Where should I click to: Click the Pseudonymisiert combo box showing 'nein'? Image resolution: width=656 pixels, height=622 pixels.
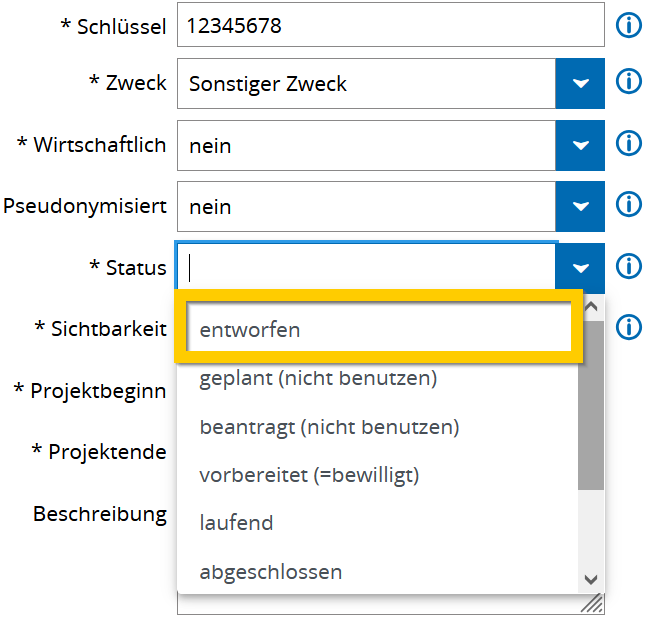[x=366, y=206]
